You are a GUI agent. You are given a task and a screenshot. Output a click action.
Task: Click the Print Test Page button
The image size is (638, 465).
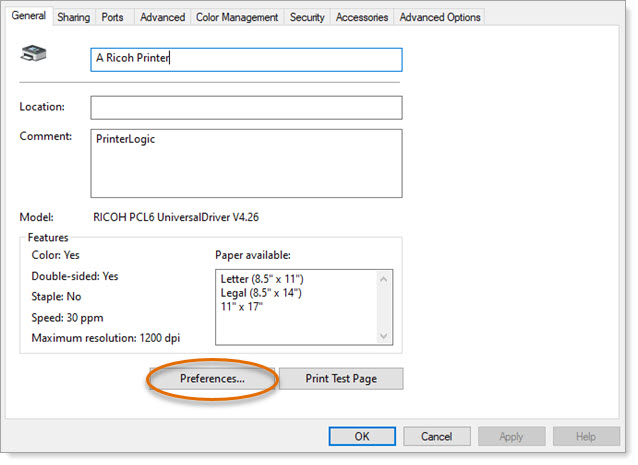click(x=340, y=379)
